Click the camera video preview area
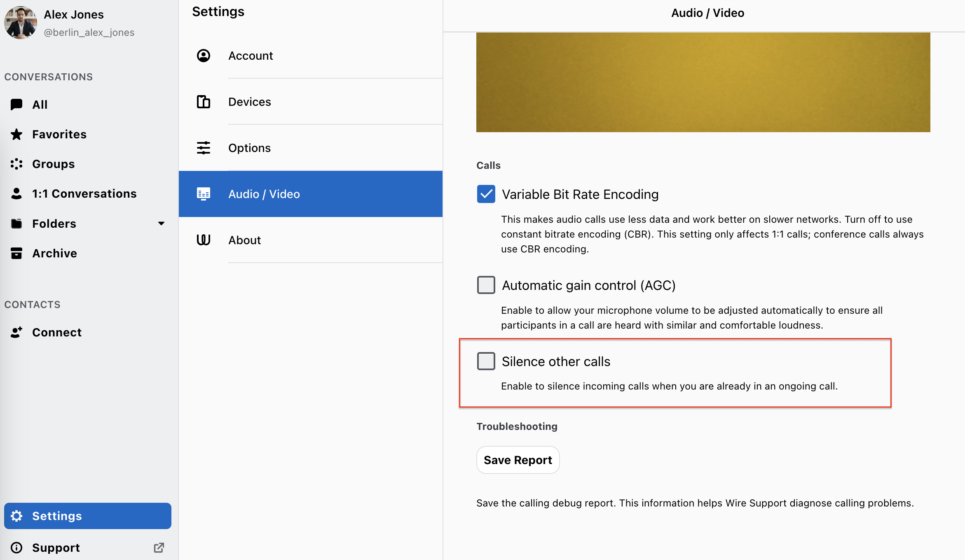The height and width of the screenshot is (560, 965). (703, 82)
